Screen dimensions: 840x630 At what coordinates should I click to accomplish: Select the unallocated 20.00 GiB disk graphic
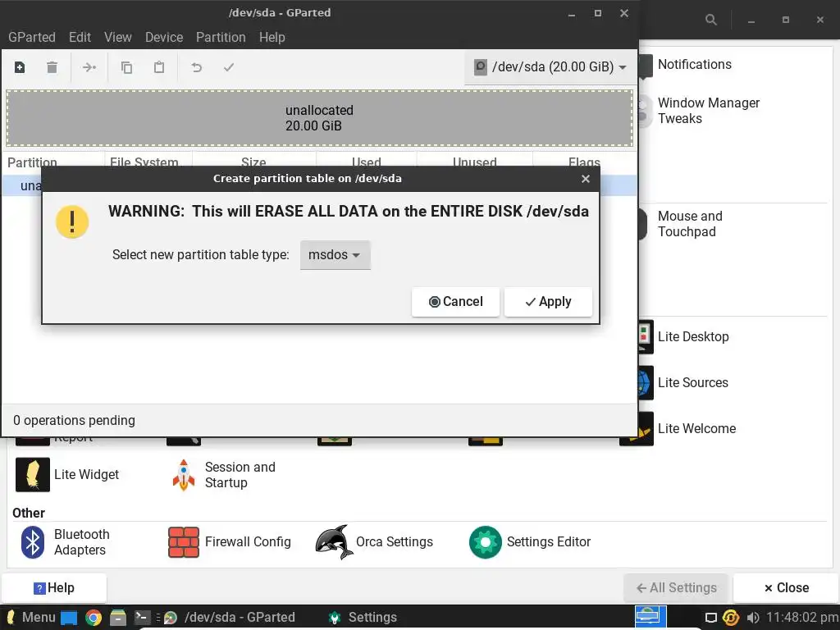coord(319,118)
